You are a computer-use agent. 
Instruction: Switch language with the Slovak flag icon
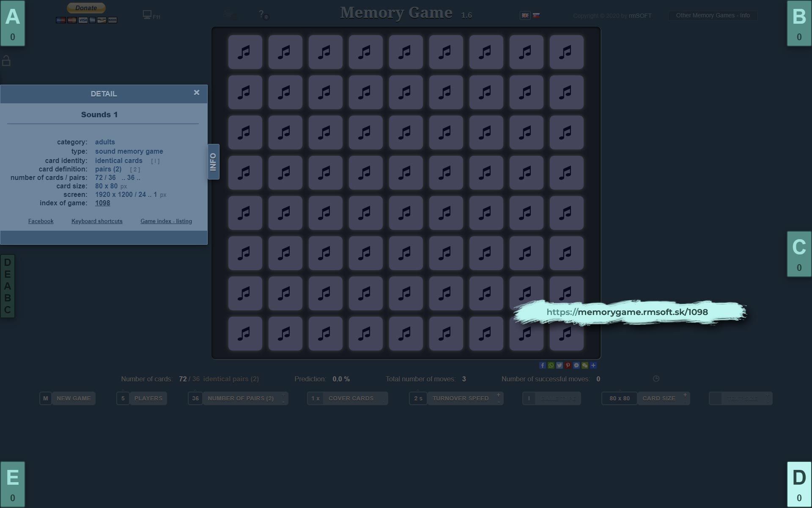[x=536, y=15]
